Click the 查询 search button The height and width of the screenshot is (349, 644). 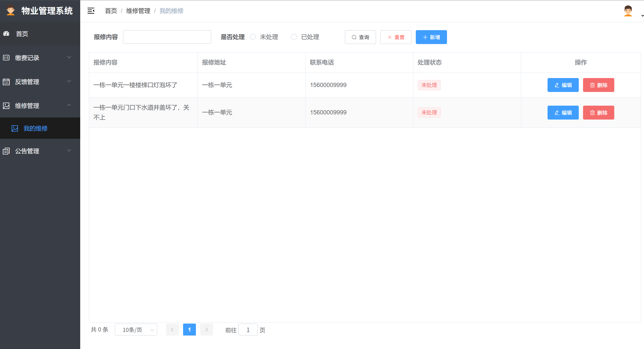[x=360, y=37]
